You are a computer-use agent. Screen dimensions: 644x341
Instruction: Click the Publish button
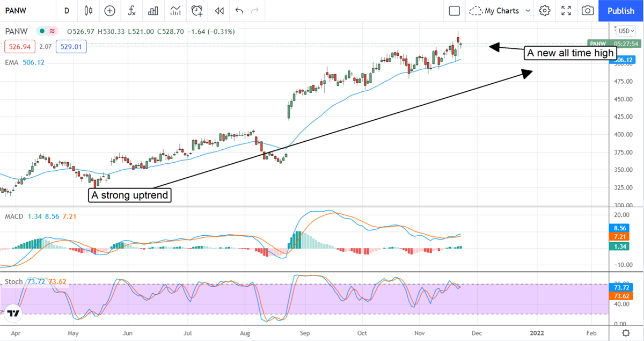(621, 11)
